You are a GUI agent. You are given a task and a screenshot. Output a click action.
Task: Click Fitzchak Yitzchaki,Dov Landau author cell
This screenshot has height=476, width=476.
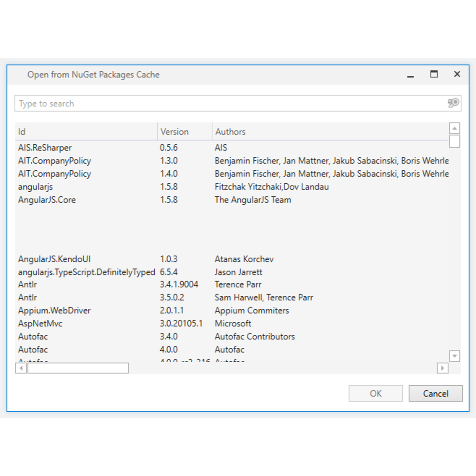[x=271, y=187]
